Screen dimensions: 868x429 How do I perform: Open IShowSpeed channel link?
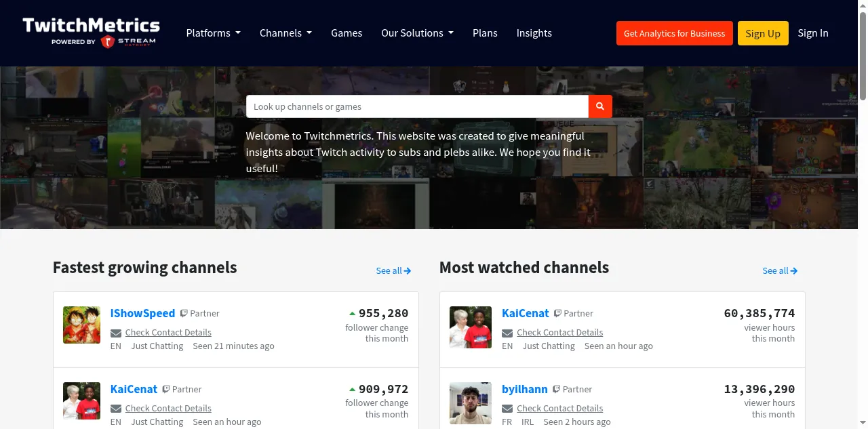(142, 313)
